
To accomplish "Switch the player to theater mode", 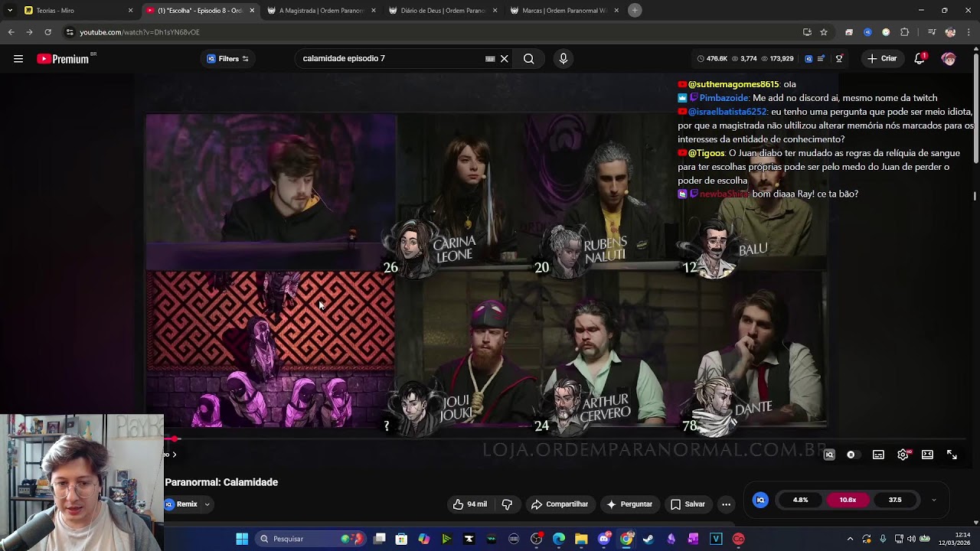I will (x=927, y=455).
